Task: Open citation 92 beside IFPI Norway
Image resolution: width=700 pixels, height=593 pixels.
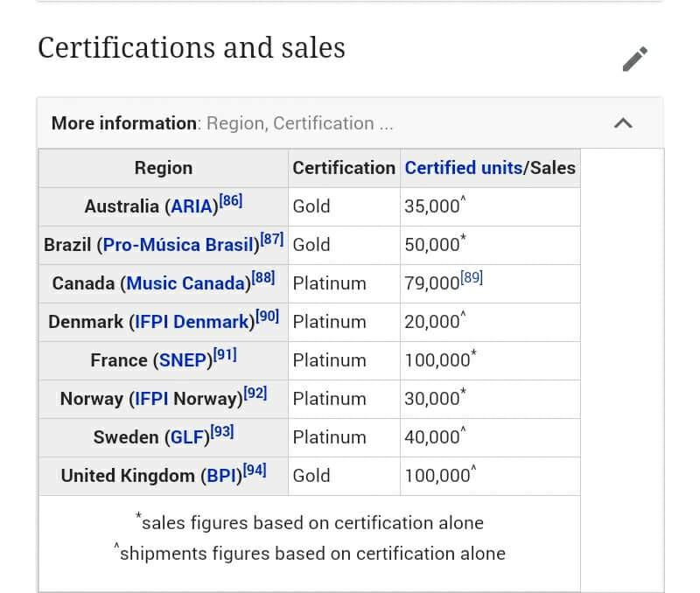Action: [255, 393]
